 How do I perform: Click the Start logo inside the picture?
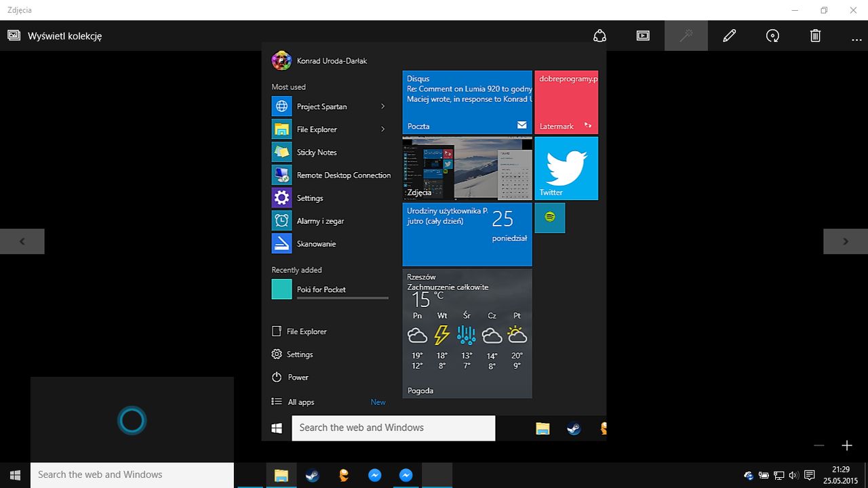(277, 428)
